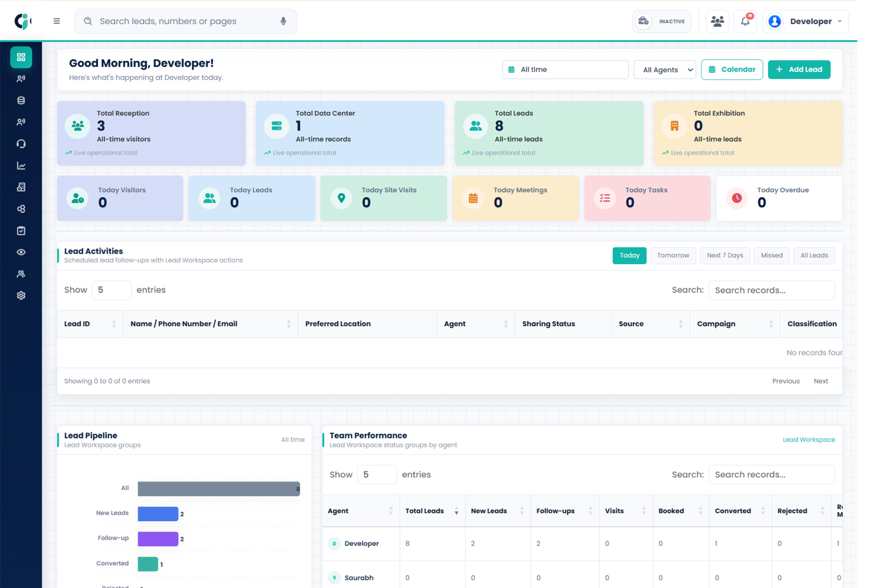
Task: Open the Lead Workspace link
Action: coord(809,440)
